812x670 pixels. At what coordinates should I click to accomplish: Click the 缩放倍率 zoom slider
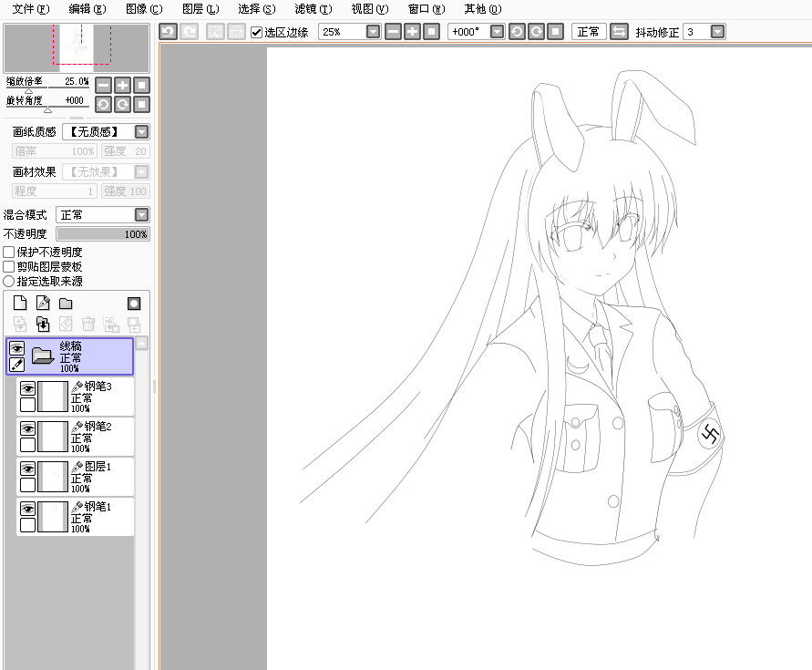click(x=47, y=90)
